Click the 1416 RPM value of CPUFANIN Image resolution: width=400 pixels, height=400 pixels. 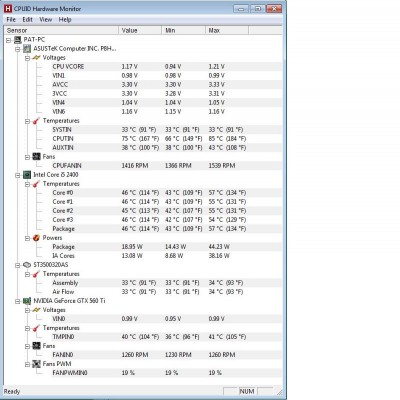pyautogui.click(x=135, y=166)
